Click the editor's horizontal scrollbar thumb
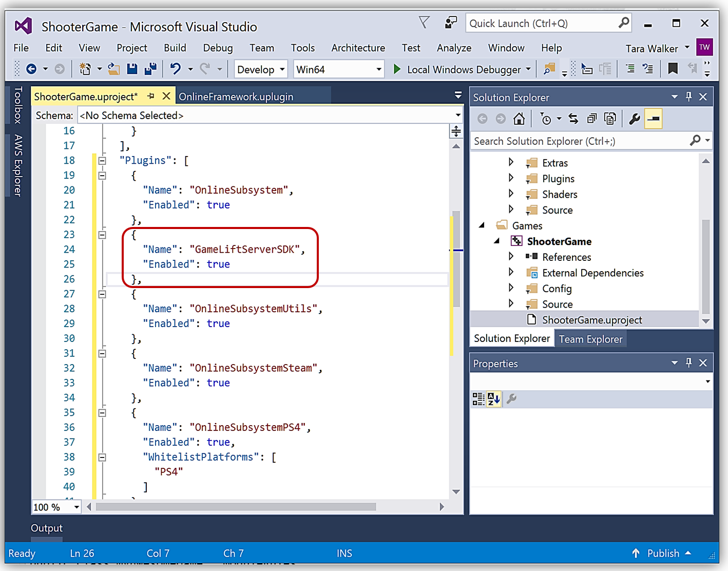 tap(236, 507)
